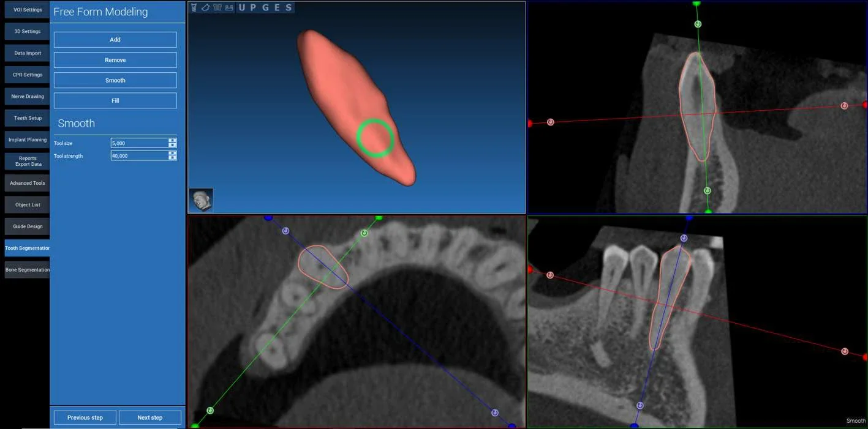Decrease Tool size with the down arrow
Viewport: 868px width, 429px height.
pyautogui.click(x=173, y=145)
